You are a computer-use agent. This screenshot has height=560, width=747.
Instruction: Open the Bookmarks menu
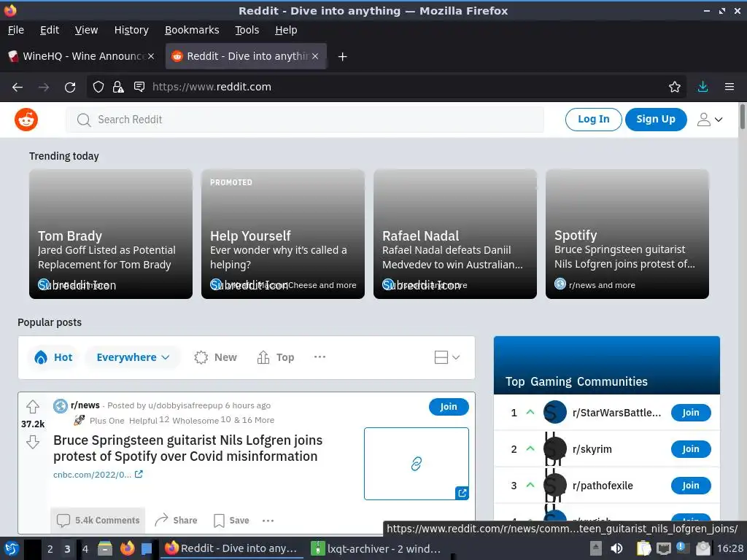point(192,30)
